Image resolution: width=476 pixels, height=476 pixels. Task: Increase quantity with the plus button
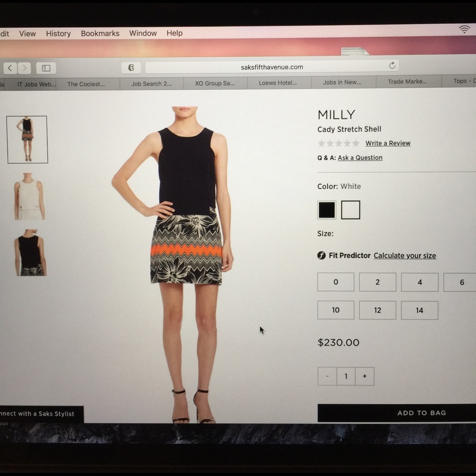(365, 376)
